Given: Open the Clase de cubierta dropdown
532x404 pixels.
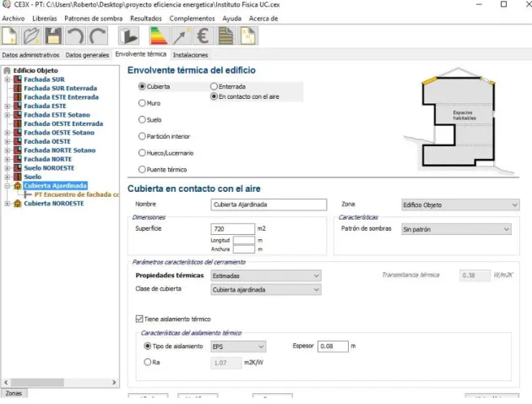Looking at the screenshot, I should [266, 290].
